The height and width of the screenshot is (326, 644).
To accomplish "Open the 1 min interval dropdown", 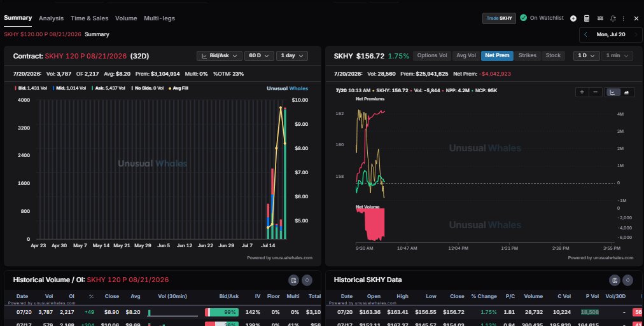I will [x=617, y=56].
